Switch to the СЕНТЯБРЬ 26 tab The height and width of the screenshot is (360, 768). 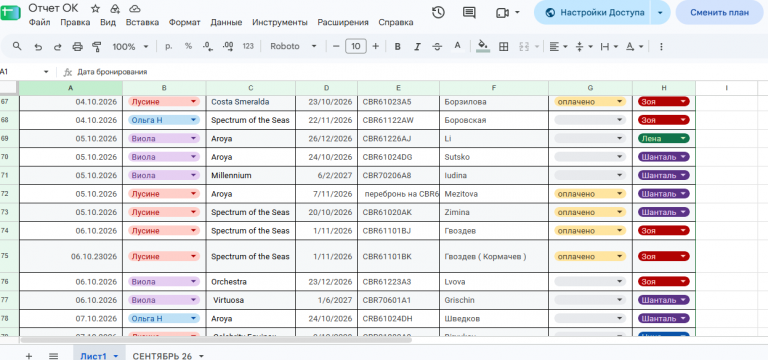pyautogui.click(x=162, y=356)
